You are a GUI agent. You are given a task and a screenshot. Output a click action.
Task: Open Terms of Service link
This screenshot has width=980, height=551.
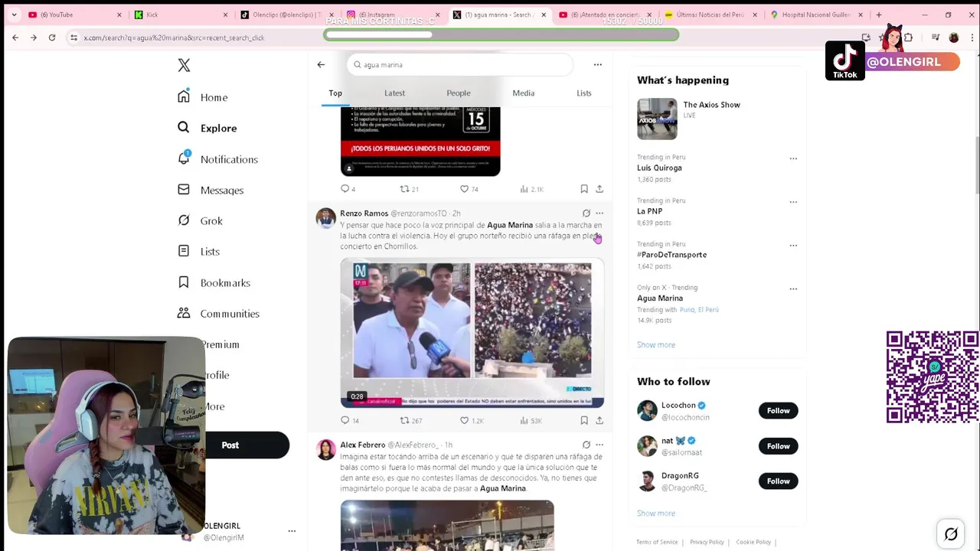pos(657,543)
